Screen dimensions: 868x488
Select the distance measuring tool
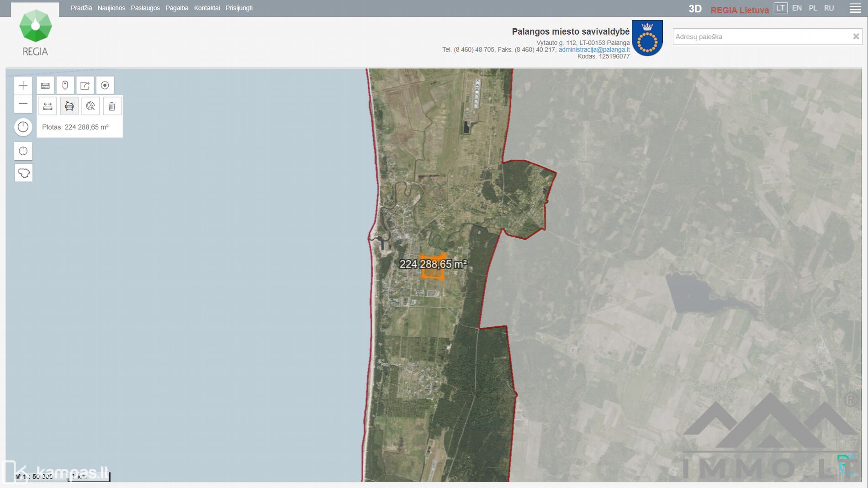(48, 106)
